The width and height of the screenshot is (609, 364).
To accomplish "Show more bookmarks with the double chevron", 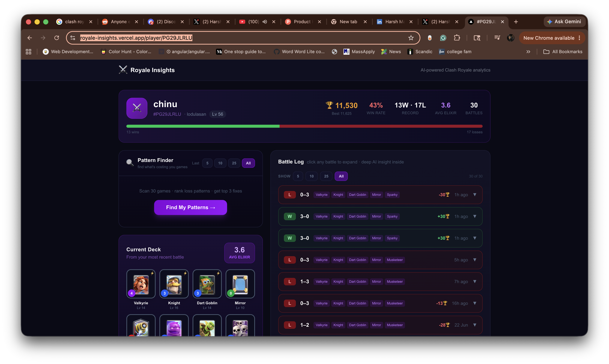I will click(528, 51).
